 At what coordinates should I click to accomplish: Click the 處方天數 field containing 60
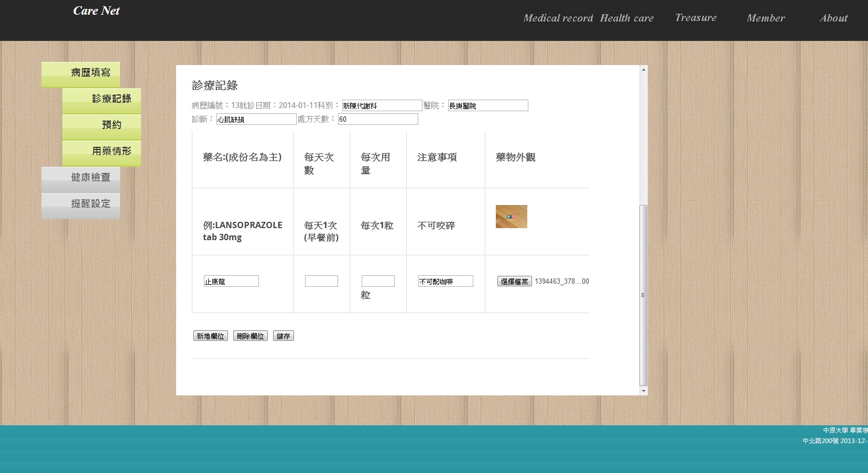pyautogui.click(x=377, y=119)
